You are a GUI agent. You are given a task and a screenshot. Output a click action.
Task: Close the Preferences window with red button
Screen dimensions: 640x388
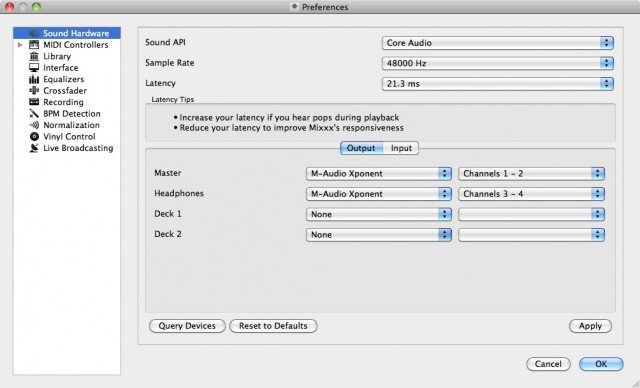[9, 7]
